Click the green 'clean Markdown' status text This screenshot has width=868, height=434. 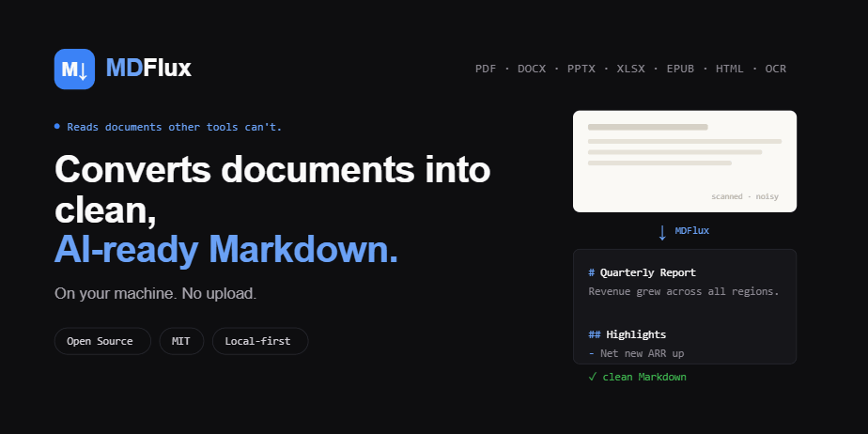click(x=644, y=377)
